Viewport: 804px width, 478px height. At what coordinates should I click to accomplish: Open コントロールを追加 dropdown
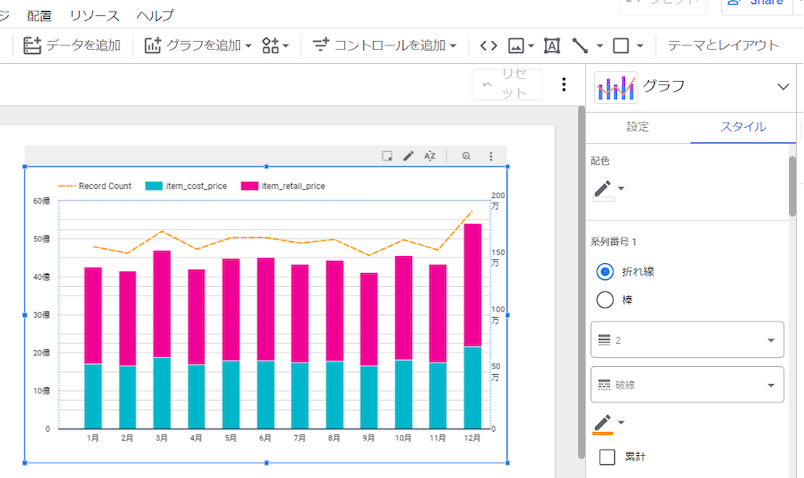point(385,46)
